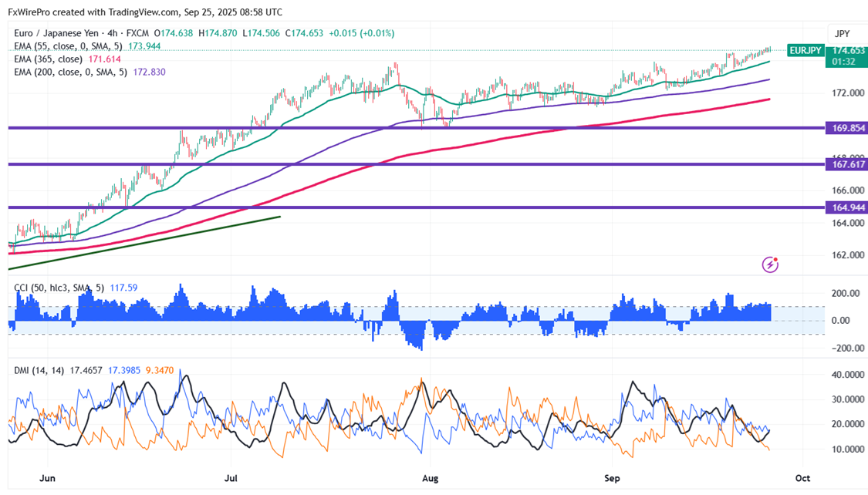Click the Jul label on time axis
Viewport: 868px width, 495px height.
(x=231, y=478)
